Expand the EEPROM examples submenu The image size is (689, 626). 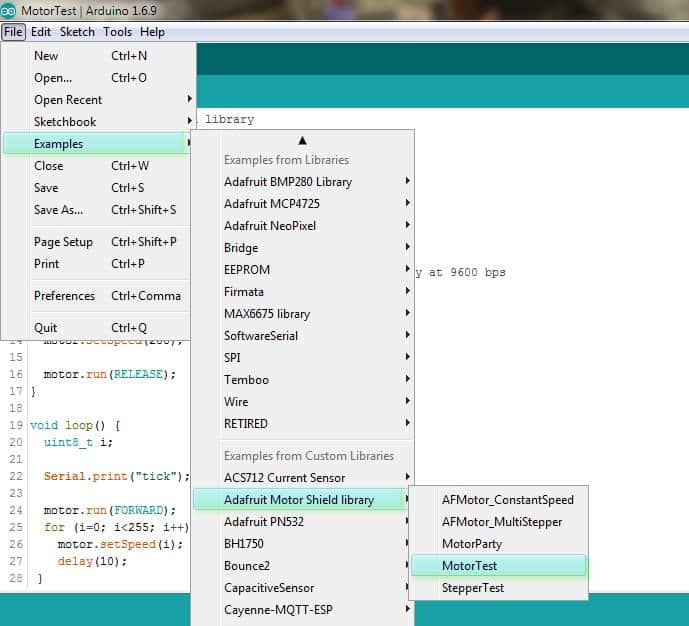[x=303, y=270]
